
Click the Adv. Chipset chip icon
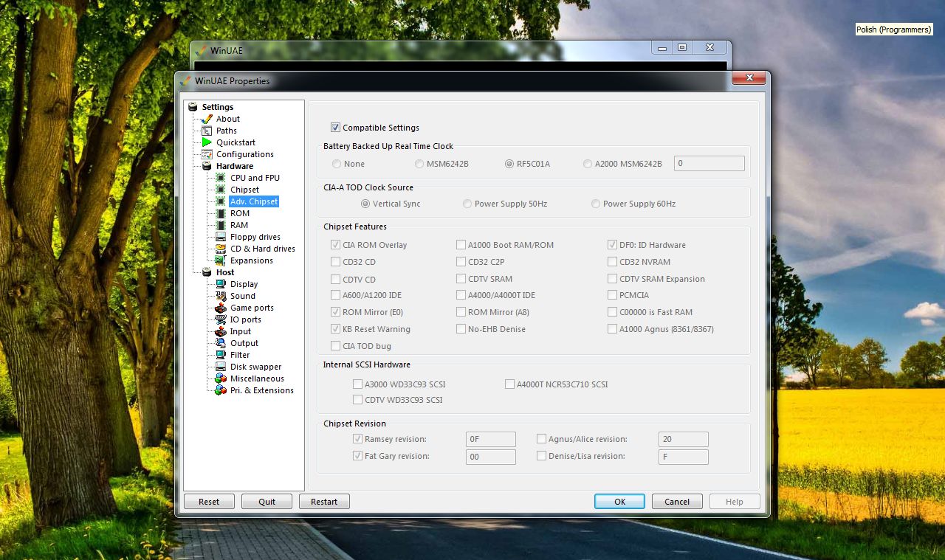click(221, 201)
